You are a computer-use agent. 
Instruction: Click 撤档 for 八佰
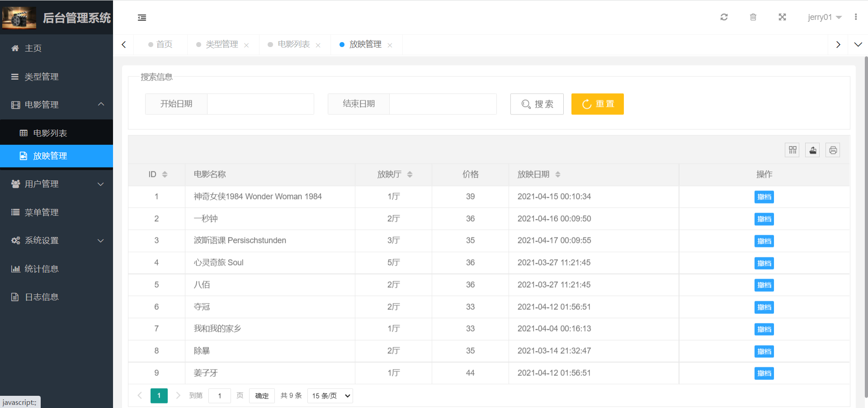pyautogui.click(x=764, y=285)
